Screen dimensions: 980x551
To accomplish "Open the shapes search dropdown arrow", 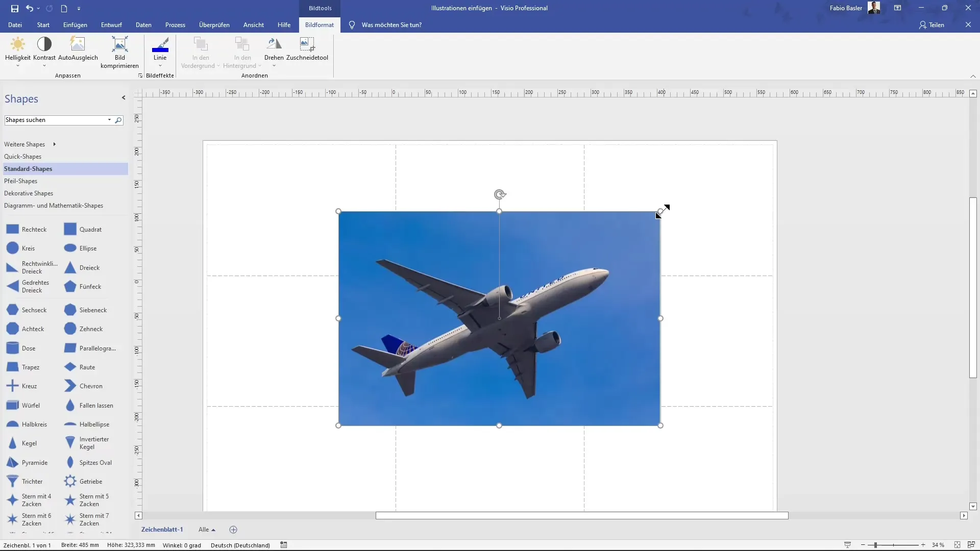I will [109, 120].
